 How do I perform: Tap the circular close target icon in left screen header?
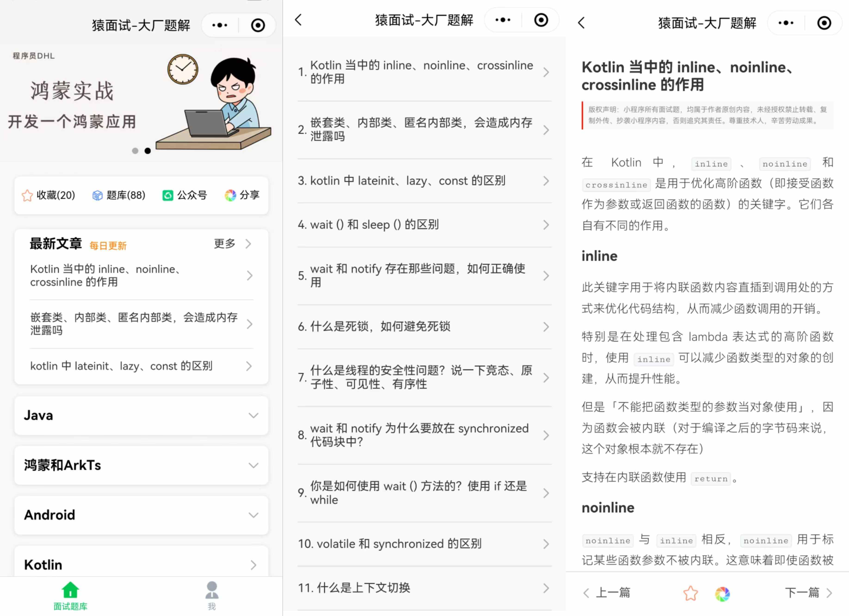[x=258, y=25]
